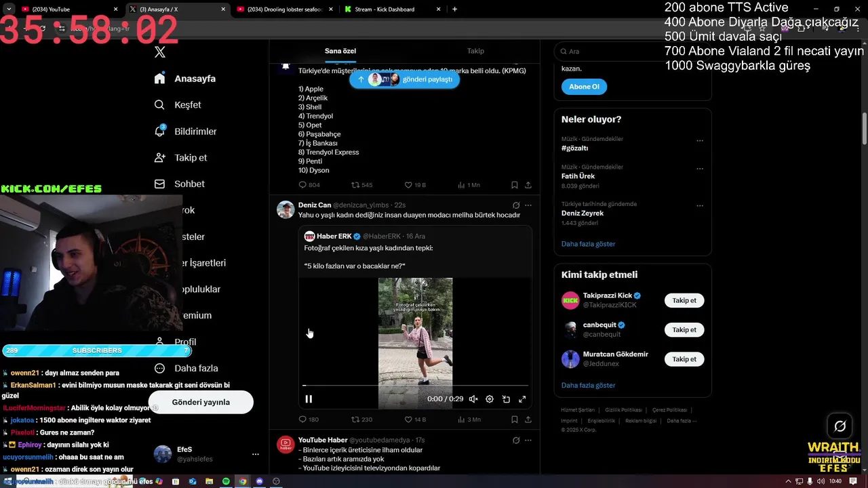Viewport: 868px width, 488px height.
Task: Like the Deniz Can post
Action: tap(415, 420)
